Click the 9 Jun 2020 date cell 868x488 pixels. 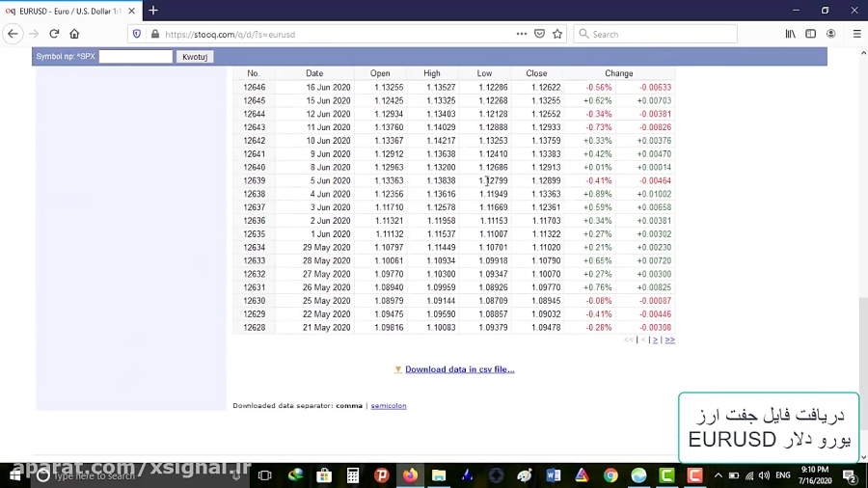[x=331, y=153]
